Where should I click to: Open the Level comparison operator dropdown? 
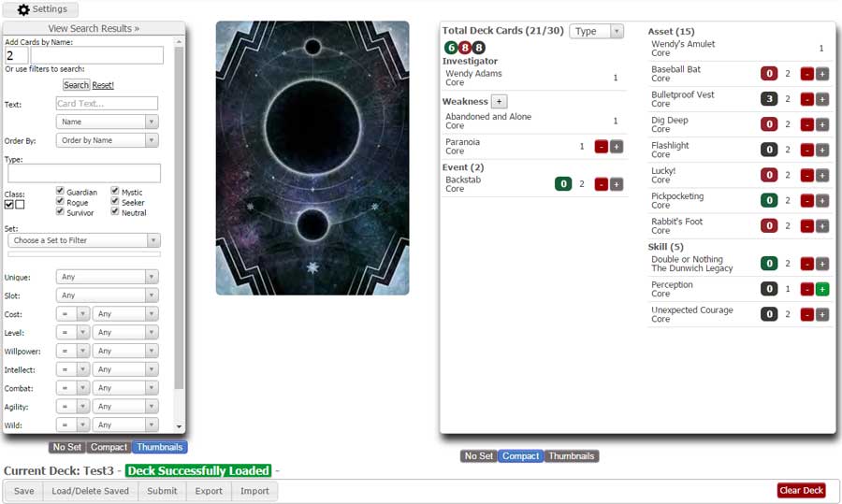(72, 333)
